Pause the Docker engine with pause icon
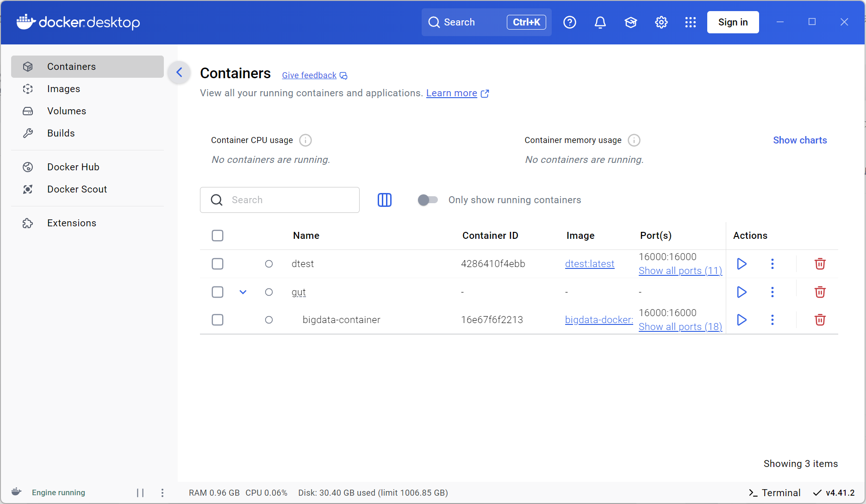The height and width of the screenshot is (504, 866). click(140, 493)
